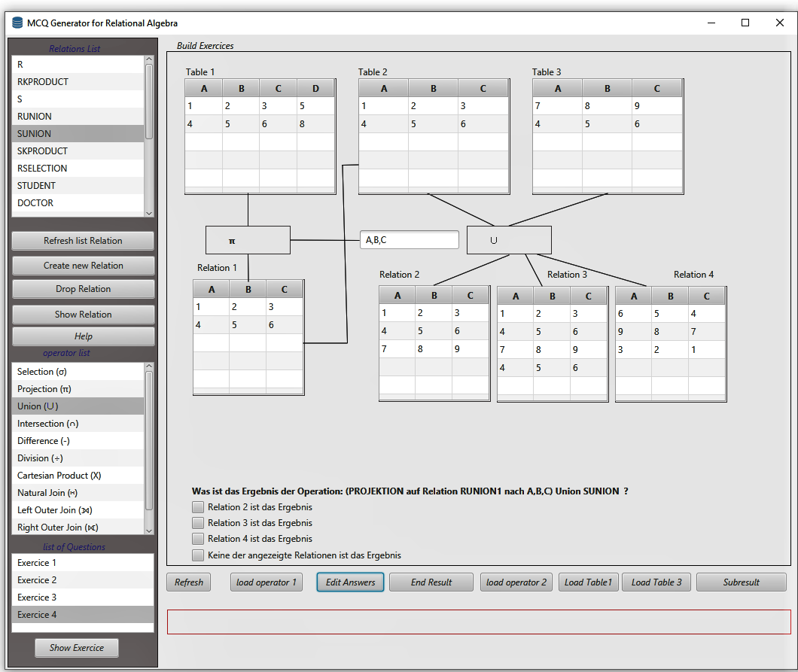This screenshot has width=798, height=672.
Task: Click the Subresult button
Action: [742, 582]
